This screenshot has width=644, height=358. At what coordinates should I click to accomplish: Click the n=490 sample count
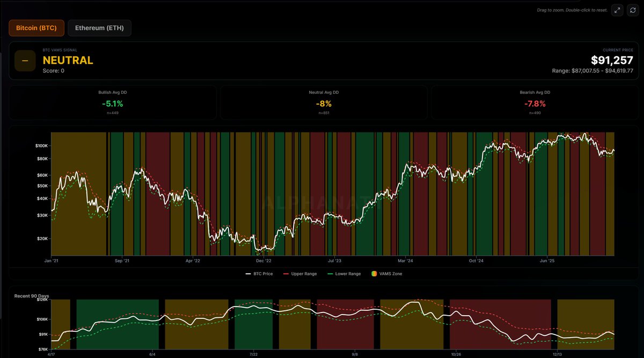point(535,113)
